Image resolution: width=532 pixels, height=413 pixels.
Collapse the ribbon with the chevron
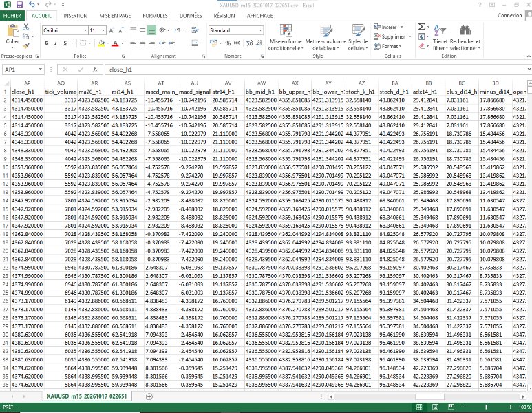529,56
